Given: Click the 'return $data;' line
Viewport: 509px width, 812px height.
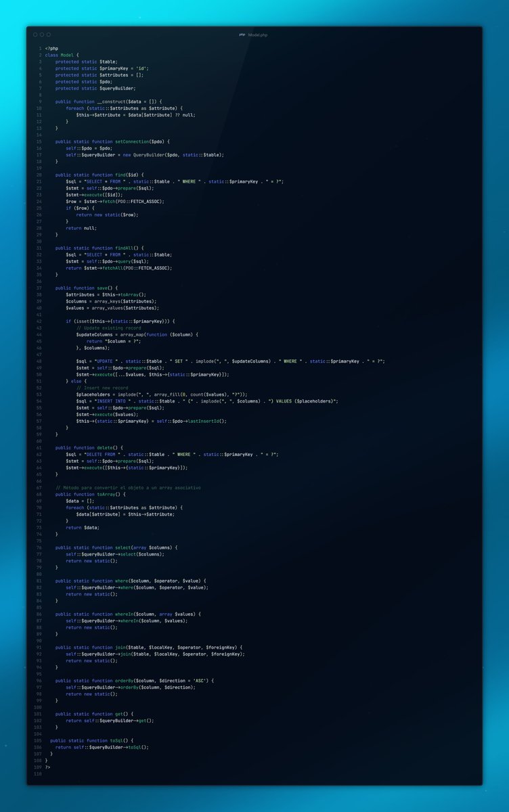Looking at the screenshot, I should [81, 527].
